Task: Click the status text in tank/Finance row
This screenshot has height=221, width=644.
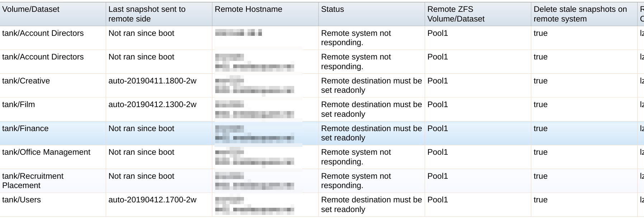Action: coord(371,133)
